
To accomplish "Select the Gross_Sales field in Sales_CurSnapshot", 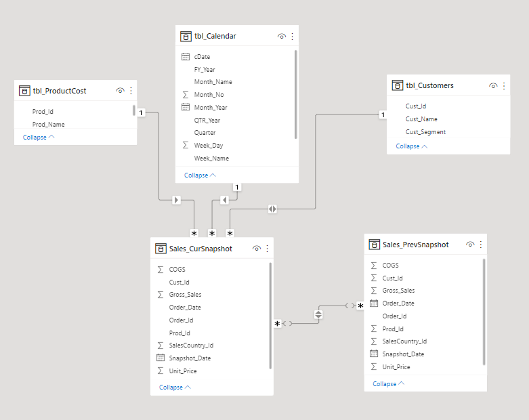I will (185, 295).
